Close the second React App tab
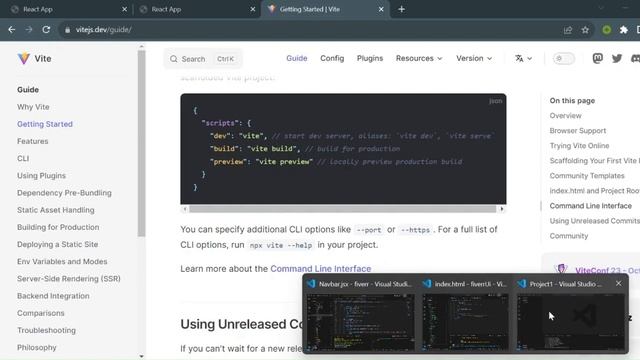The width and height of the screenshot is (640, 360). tap(253, 9)
